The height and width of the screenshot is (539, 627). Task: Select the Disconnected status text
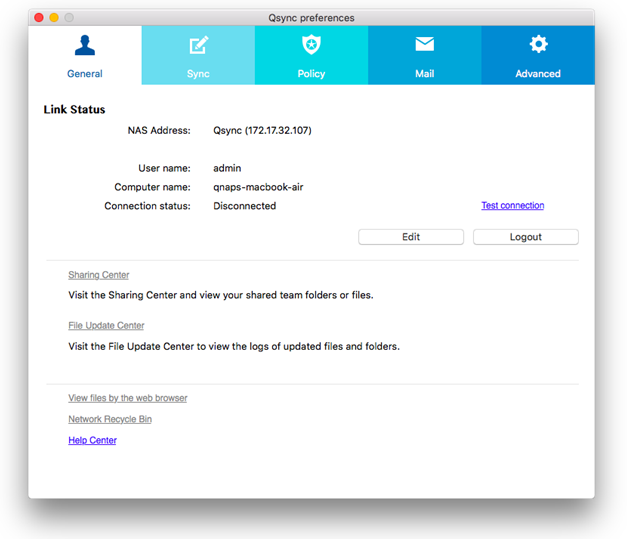pos(245,206)
